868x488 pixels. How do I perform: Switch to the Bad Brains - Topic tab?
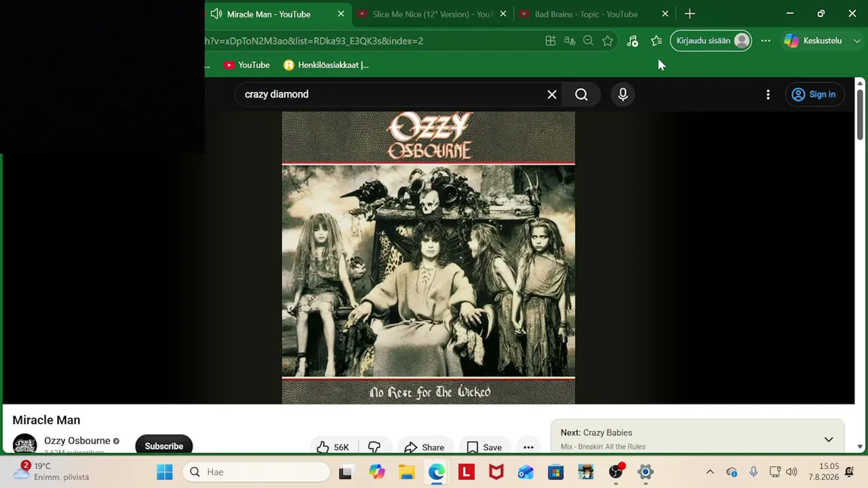point(586,14)
